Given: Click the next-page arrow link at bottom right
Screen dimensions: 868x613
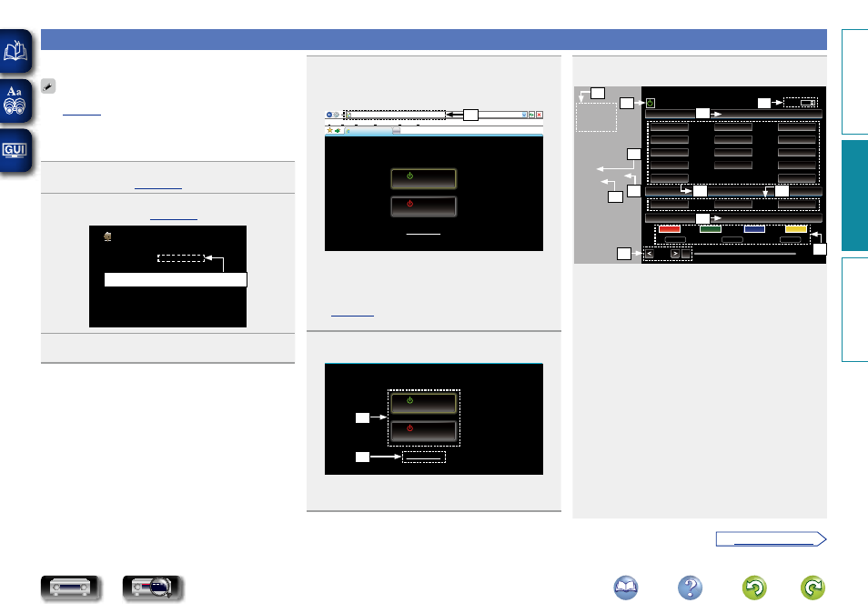Looking at the screenshot, I should tap(772, 538).
